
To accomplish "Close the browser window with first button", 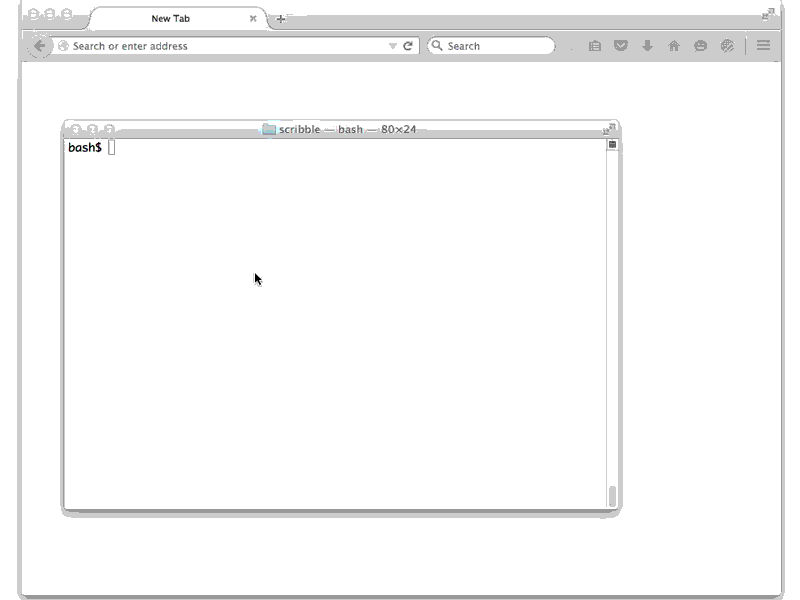I will 33,14.
